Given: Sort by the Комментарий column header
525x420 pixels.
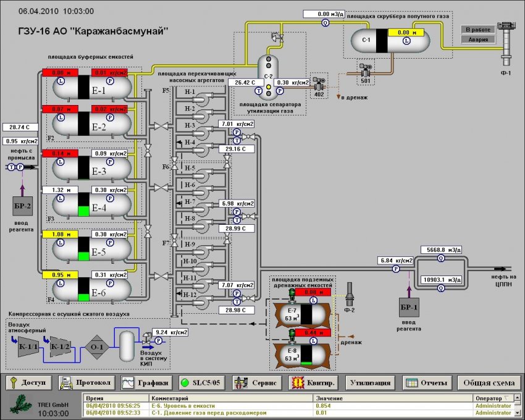Looking at the screenshot, I should (231, 398).
